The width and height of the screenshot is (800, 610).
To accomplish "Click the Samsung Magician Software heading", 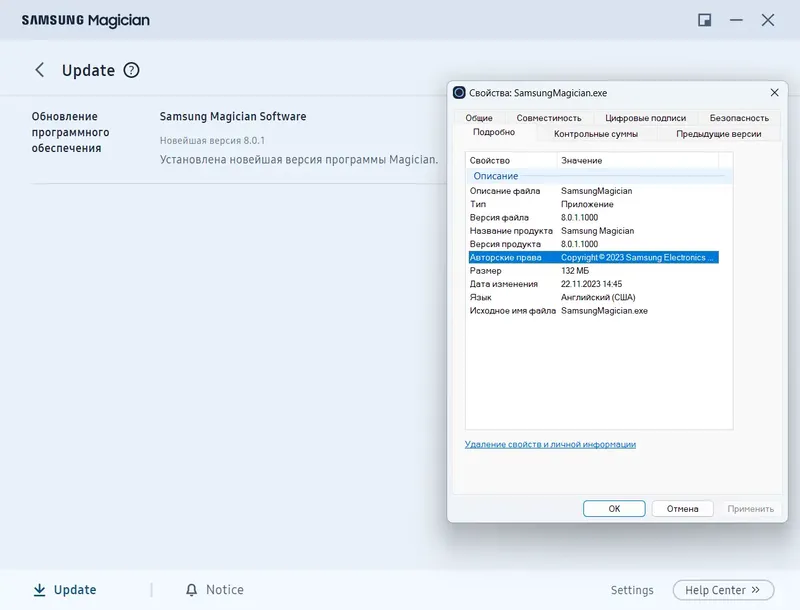I will 233,116.
